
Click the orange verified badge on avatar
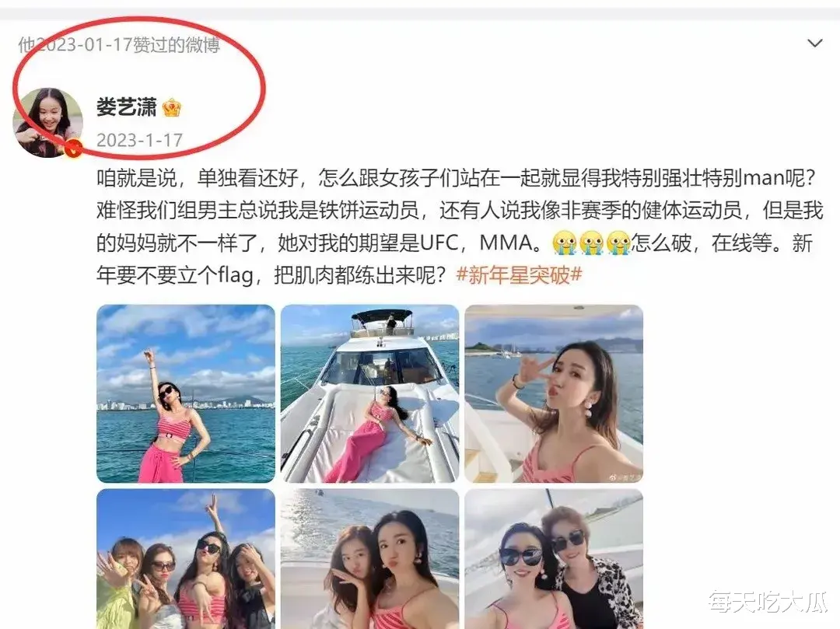point(73,149)
